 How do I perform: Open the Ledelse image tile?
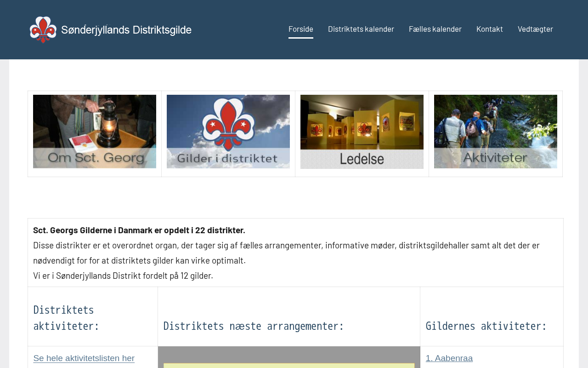click(362, 132)
